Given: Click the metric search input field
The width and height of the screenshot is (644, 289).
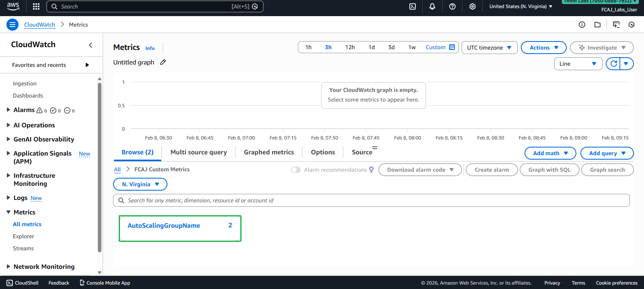Looking at the screenshot, I should coord(371,200).
